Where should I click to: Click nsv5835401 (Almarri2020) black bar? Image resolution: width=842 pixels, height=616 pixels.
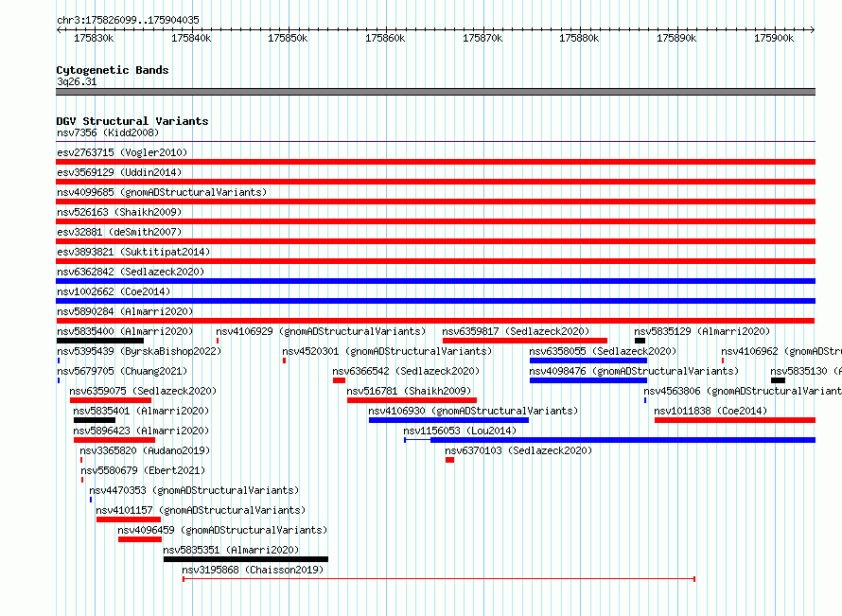pyautogui.click(x=95, y=420)
